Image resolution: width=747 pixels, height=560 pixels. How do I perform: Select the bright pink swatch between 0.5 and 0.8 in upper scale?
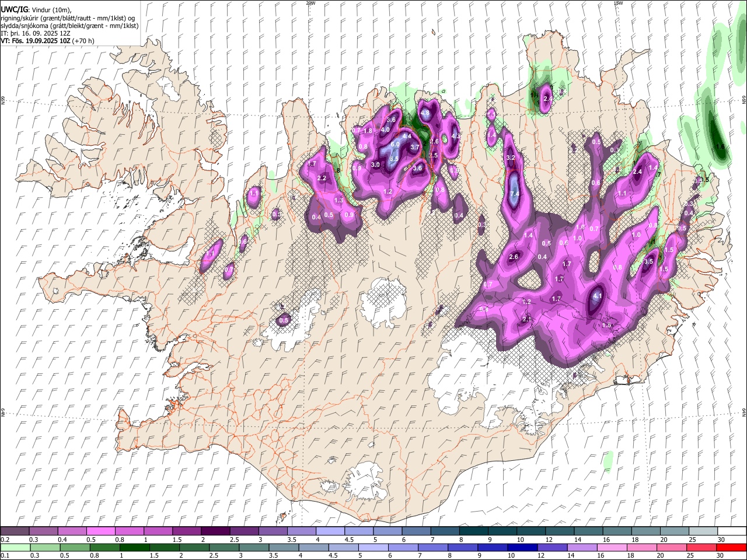click(x=101, y=531)
